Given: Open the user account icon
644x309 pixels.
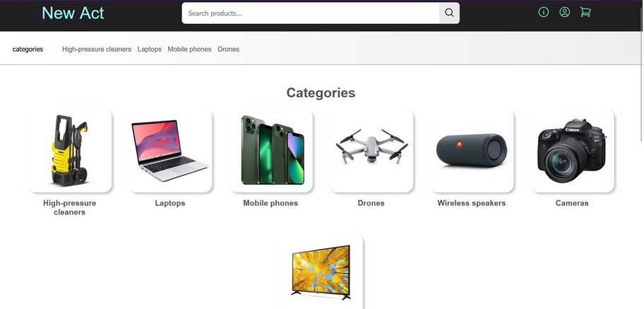Looking at the screenshot, I should tap(565, 12).
